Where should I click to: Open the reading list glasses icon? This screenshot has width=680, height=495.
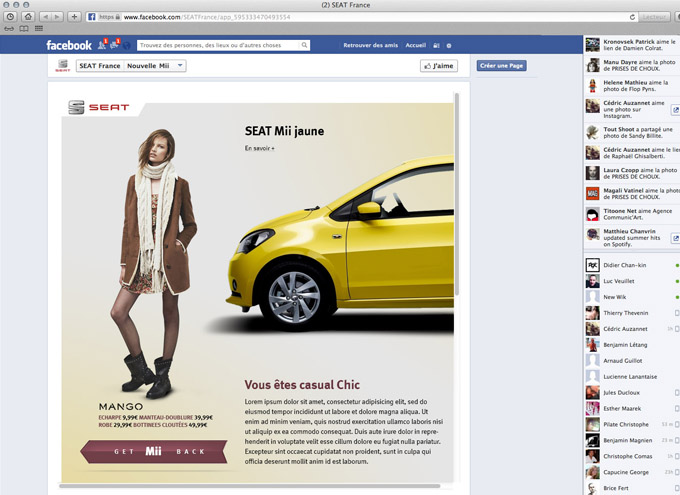tap(9, 29)
